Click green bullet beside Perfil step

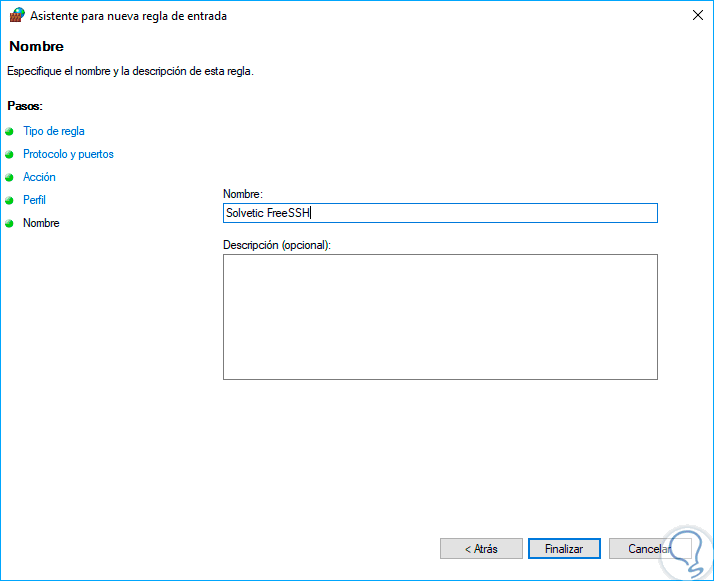click(x=10, y=200)
